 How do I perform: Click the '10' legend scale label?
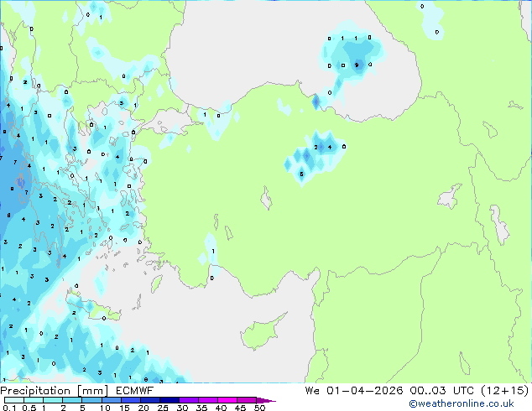[105, 408]
